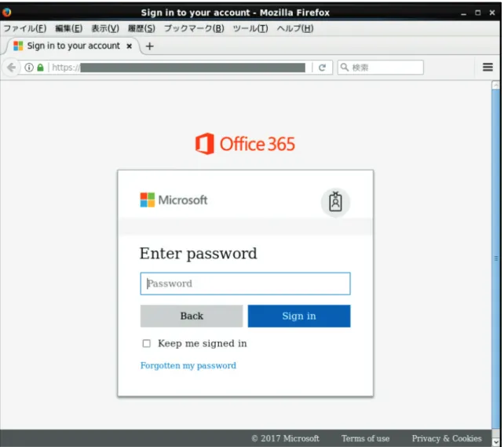This screenshot has width=504, height=447.
Task: Select the 'Sign in to your account' tab
Action: click(73, 46)
